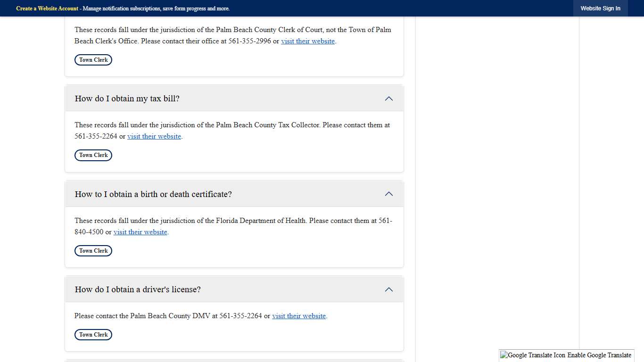The width and height of the screenshot is (644, 362).
Task: Click the page scrollbar track on the right
Action: tap(641, 189)
